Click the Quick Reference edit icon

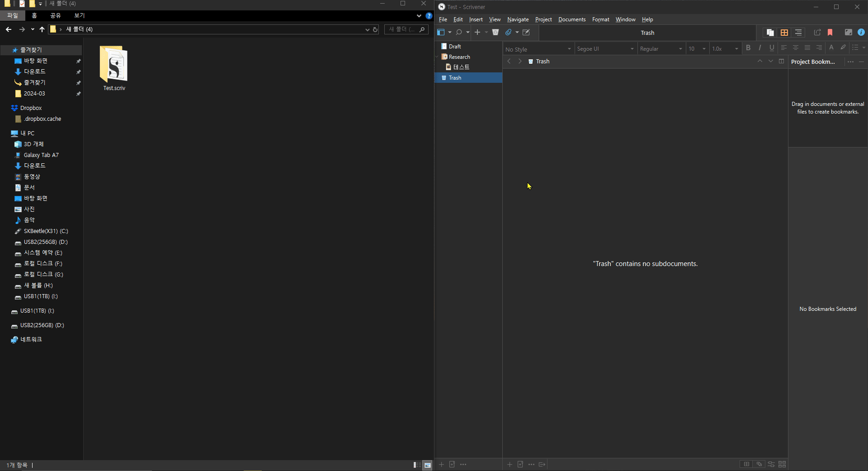[x=526, y=33]
